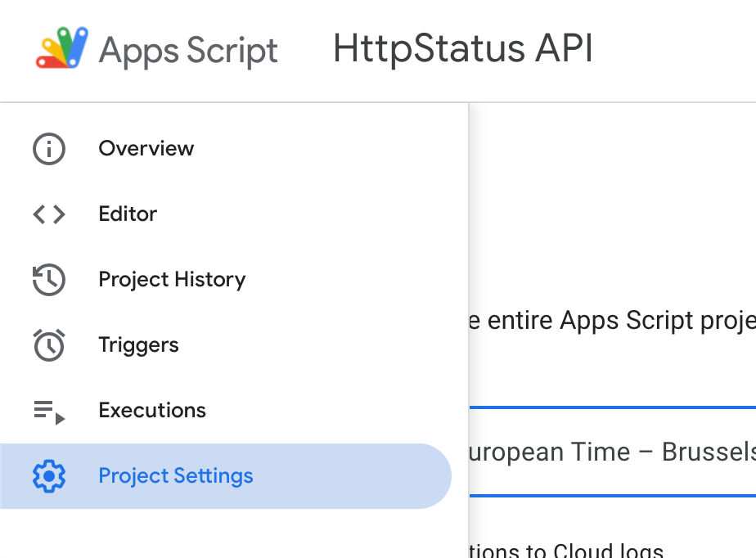Click the Editor code brackets icon

pyautogui.click(x=49, y=214)
